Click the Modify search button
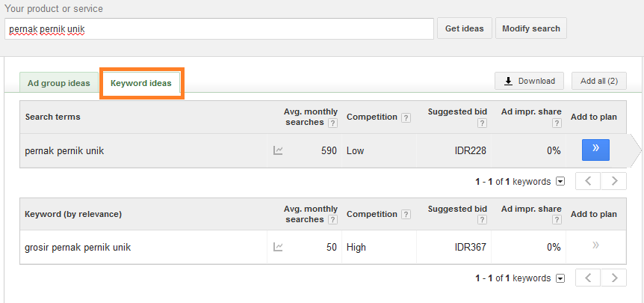The image size is (644, 303). (531, 28)
